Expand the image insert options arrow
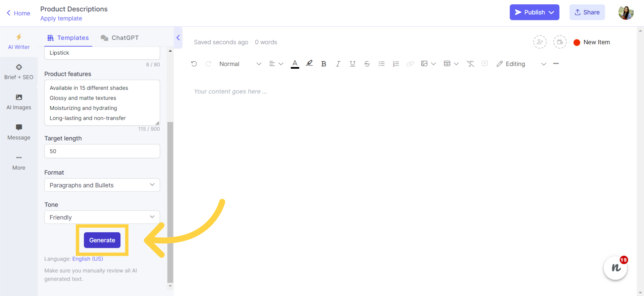The width and height of the screenshot is (644, 296). point(433,64)
